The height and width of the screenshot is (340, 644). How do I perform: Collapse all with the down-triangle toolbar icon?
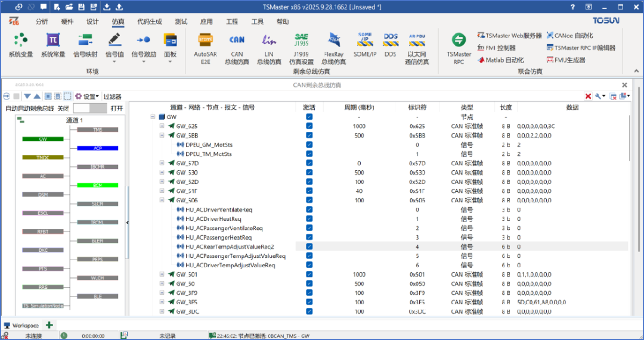[x=27, y=96]
